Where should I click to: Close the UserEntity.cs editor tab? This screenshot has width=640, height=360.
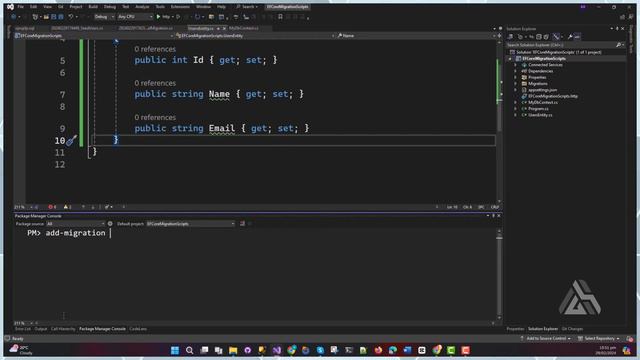tap(224, 29)
